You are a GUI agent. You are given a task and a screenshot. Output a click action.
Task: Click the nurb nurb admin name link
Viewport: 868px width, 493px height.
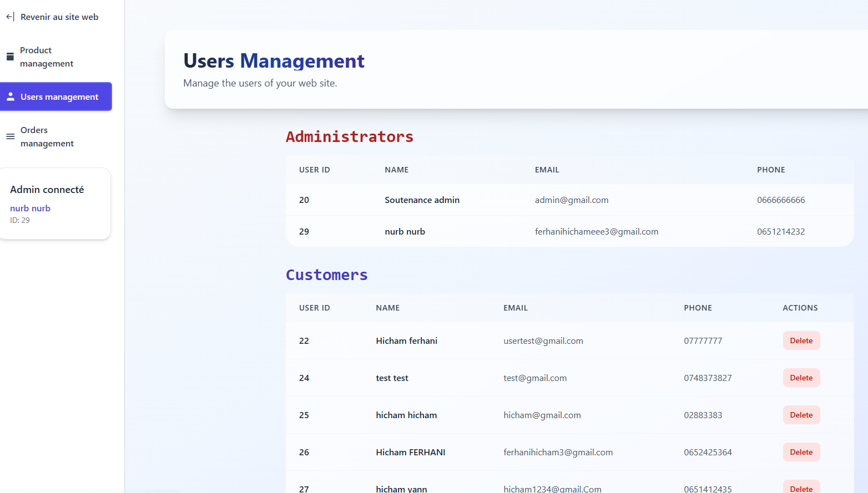tap(30, 208)
